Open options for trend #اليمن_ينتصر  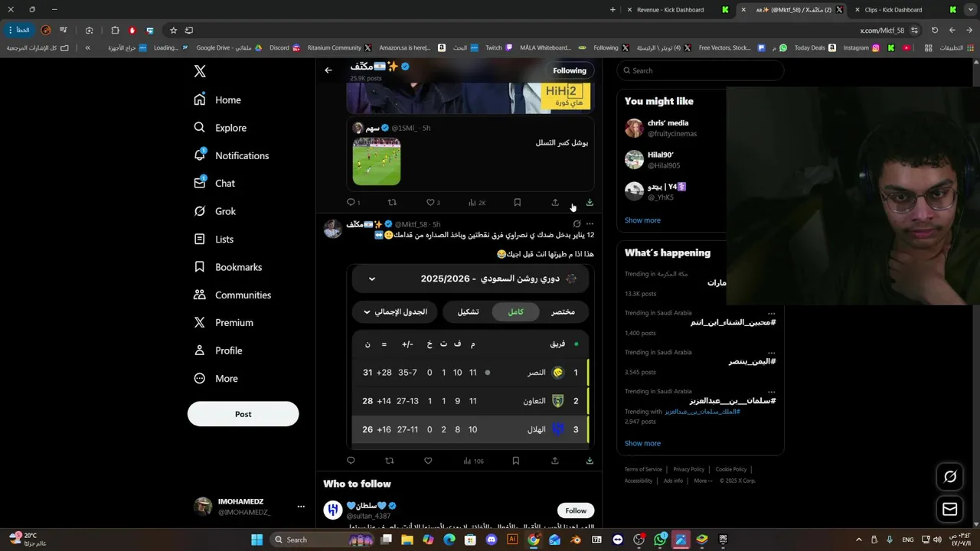pos(772,352)
